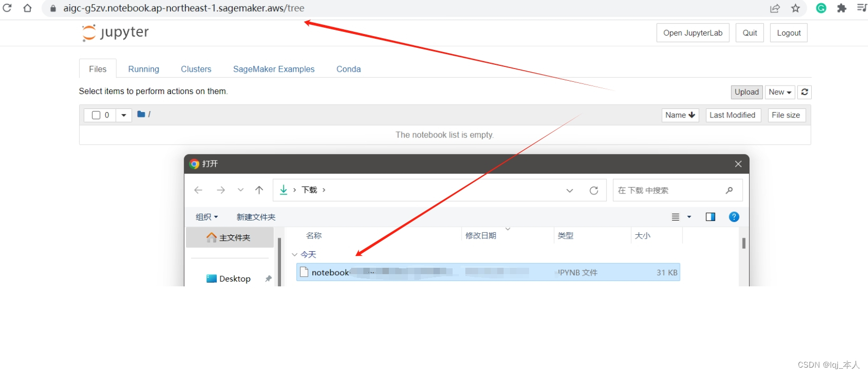Refresh the file dialog folder view

coord(594,190)
